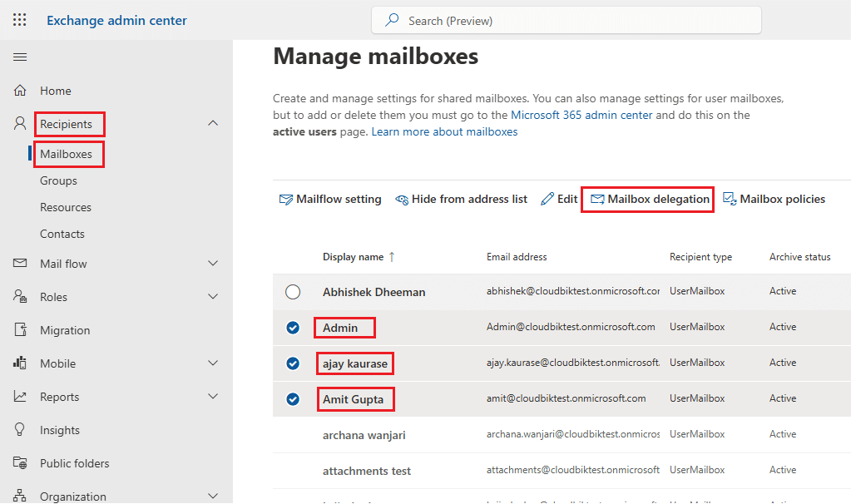Image resolution: width=851 pixels, height=504 pixels.
Task: Click the search magnifier icon
Action: (392, 20)
